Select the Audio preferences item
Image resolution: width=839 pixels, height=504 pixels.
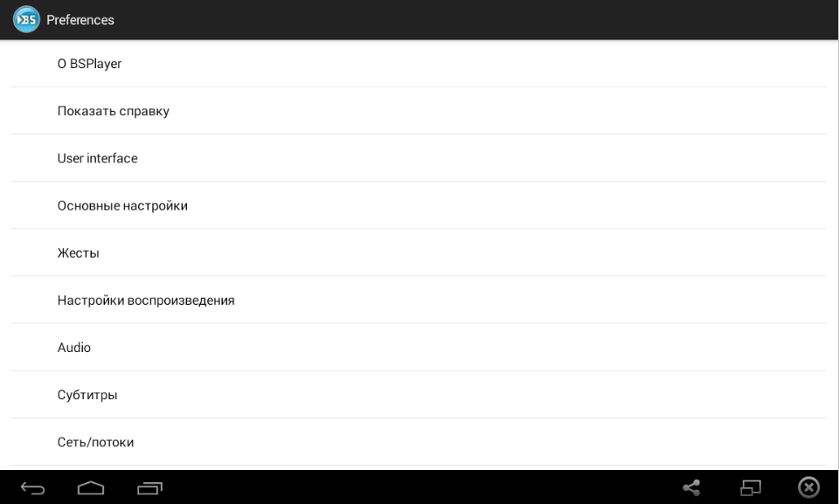74,347
